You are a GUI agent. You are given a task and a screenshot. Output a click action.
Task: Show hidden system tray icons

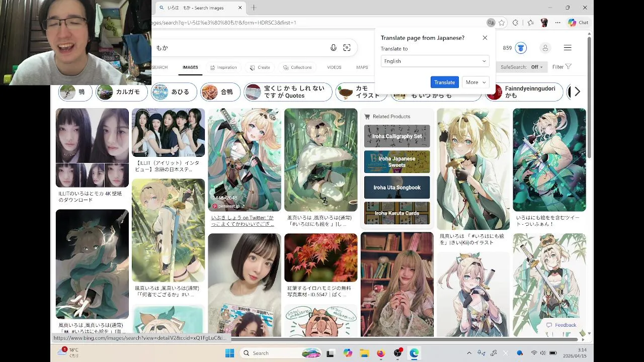tap(469, 353)
